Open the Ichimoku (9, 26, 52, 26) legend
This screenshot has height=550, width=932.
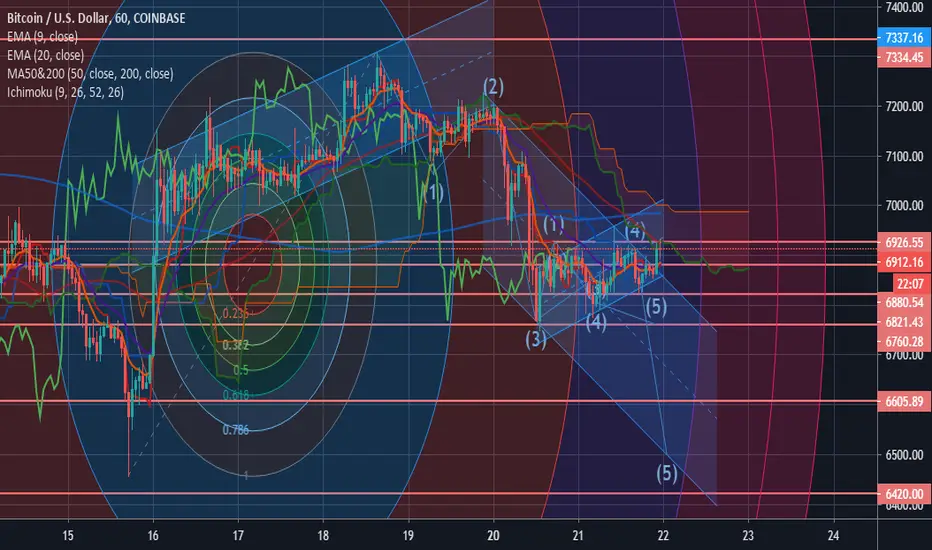pyautogui.click(x=65, y=92)
